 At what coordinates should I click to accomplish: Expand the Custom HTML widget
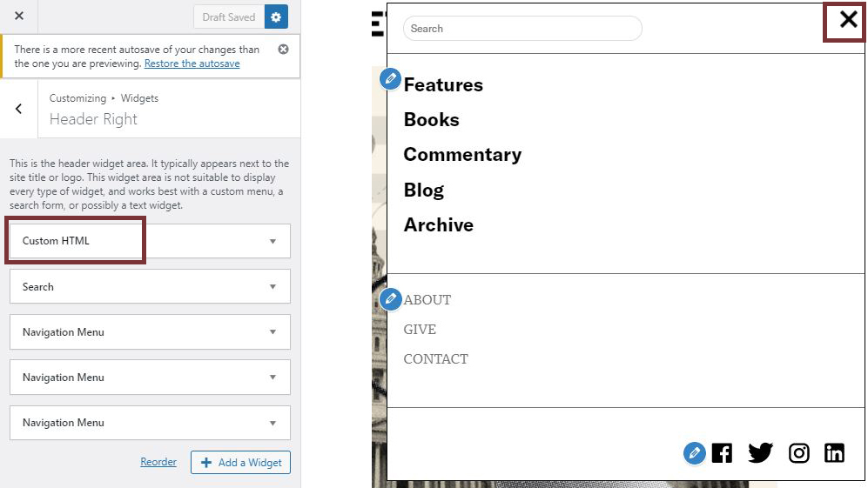150,241
